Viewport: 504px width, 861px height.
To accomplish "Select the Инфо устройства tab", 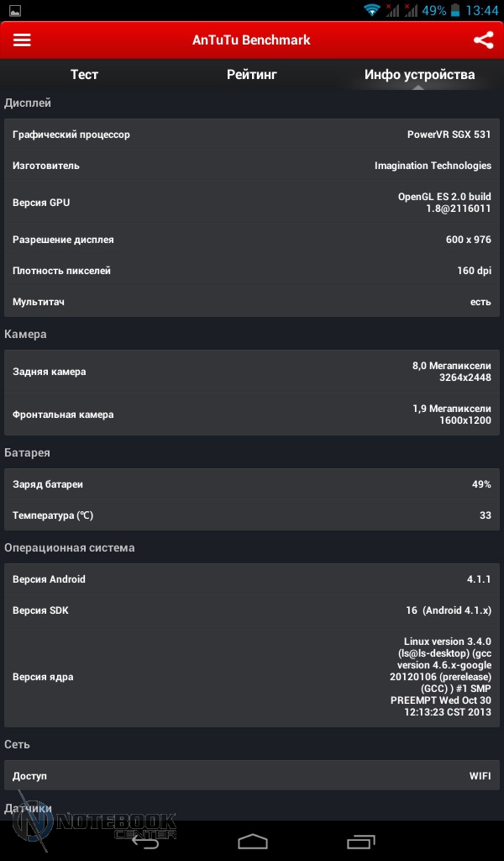I will (419, 75).
